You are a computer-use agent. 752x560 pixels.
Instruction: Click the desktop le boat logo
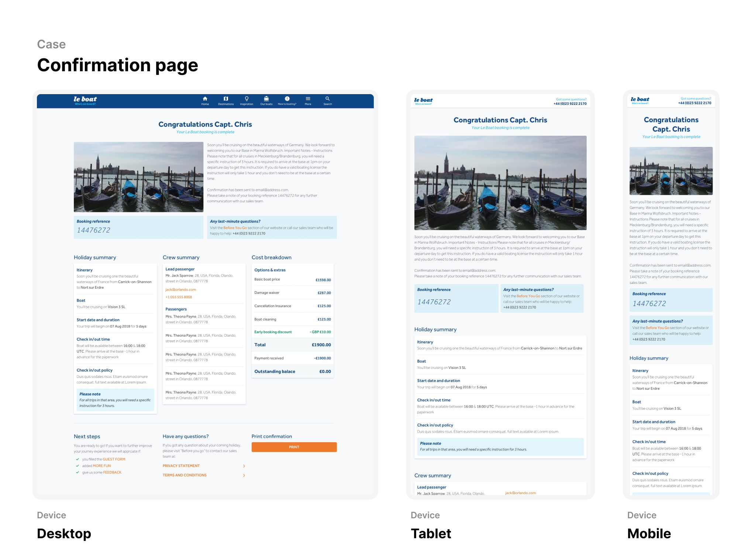coord(85,100)
